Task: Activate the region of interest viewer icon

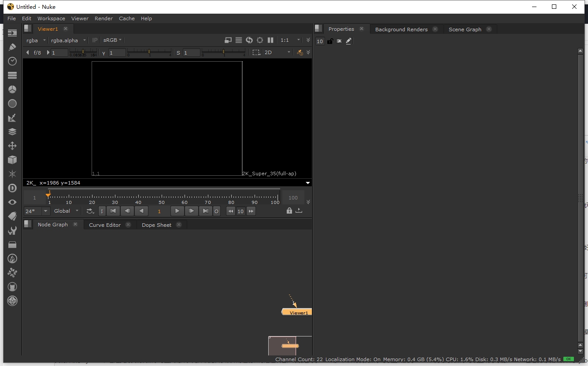Action: (257, 52)
